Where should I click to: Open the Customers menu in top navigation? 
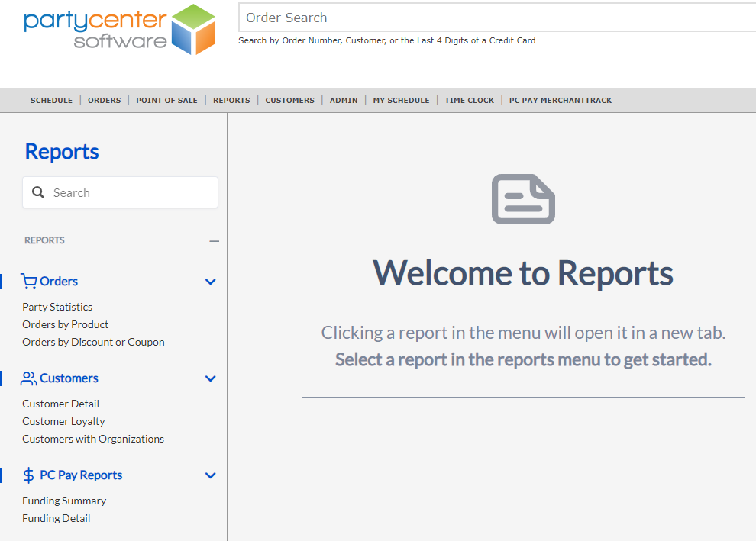pos(289,100)
